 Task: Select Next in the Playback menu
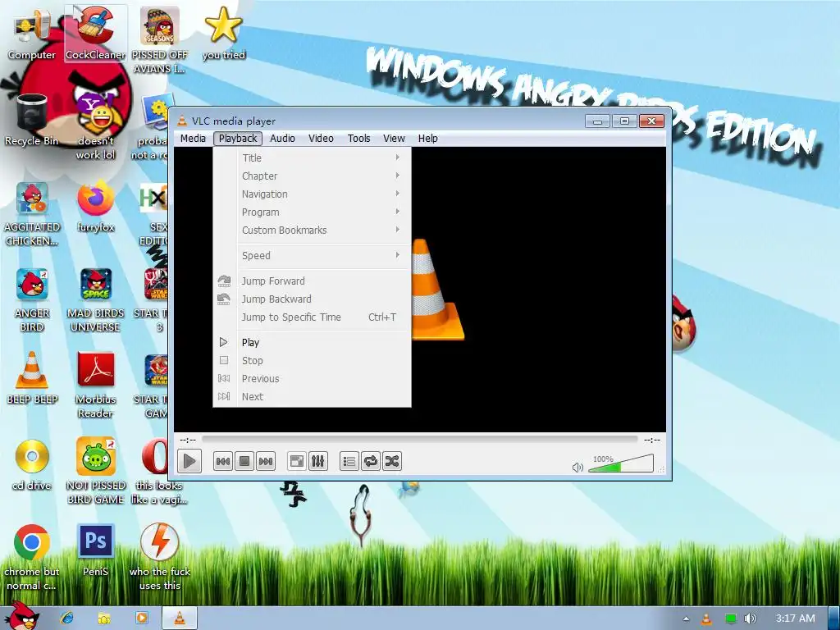tap(313, 397)
